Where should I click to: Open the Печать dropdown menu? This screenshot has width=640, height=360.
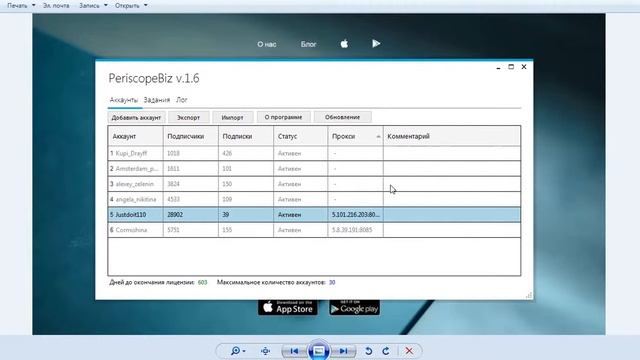pyautogui.click(x=21, y=6)
